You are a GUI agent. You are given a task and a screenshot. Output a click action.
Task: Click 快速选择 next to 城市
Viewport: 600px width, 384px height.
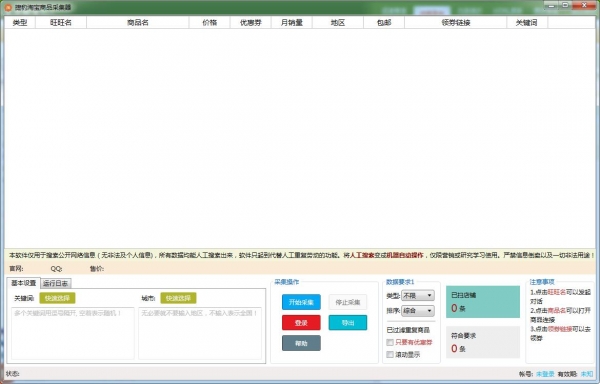(x=178, y=298)
